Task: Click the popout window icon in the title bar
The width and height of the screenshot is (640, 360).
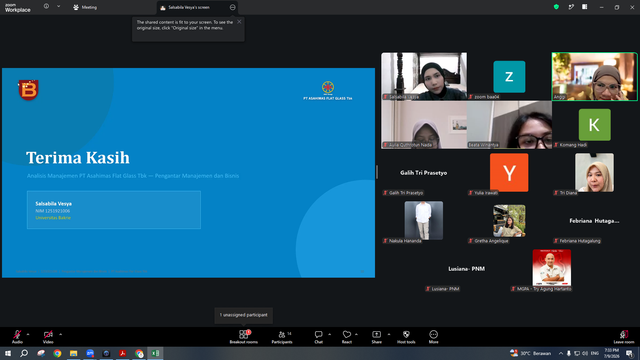Action: (x=571, y=7)
